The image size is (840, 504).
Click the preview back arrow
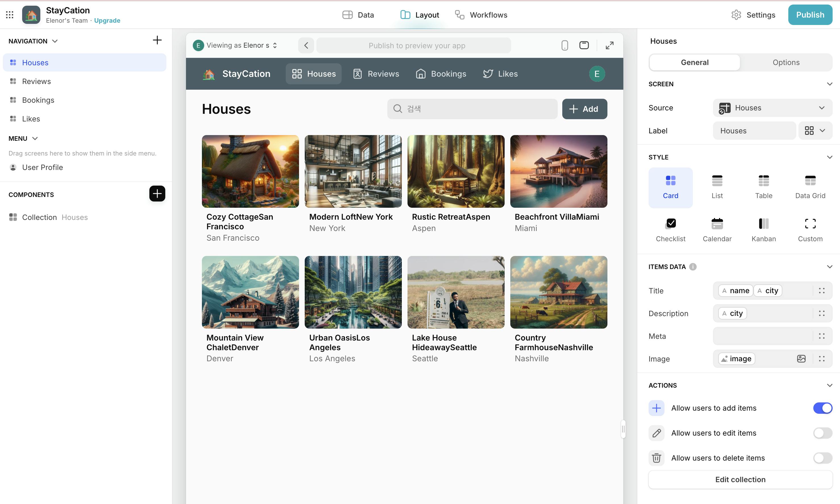[x=306, y=45]
